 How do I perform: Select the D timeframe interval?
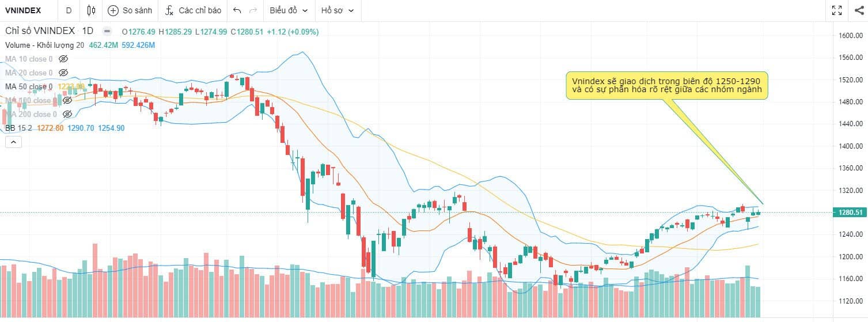coord(69,10)
